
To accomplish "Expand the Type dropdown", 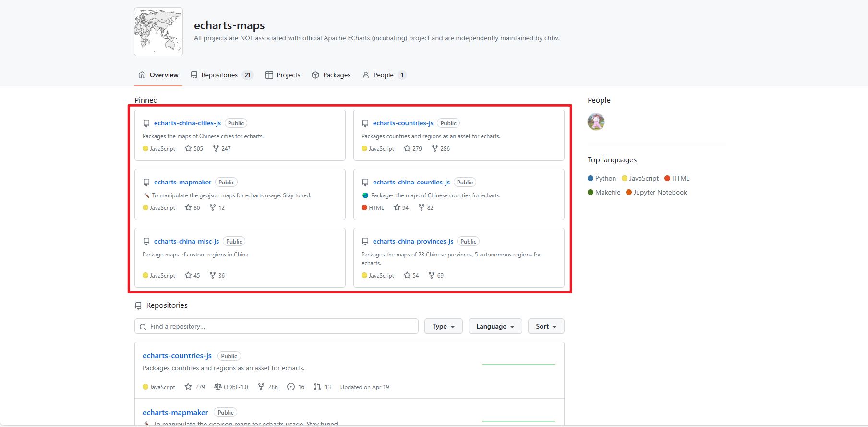I will point(443,326).
